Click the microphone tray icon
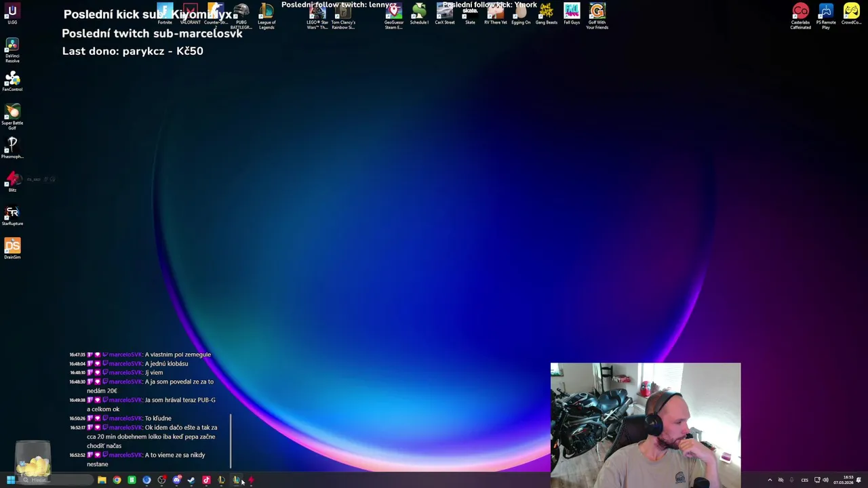 click(791, 480)
